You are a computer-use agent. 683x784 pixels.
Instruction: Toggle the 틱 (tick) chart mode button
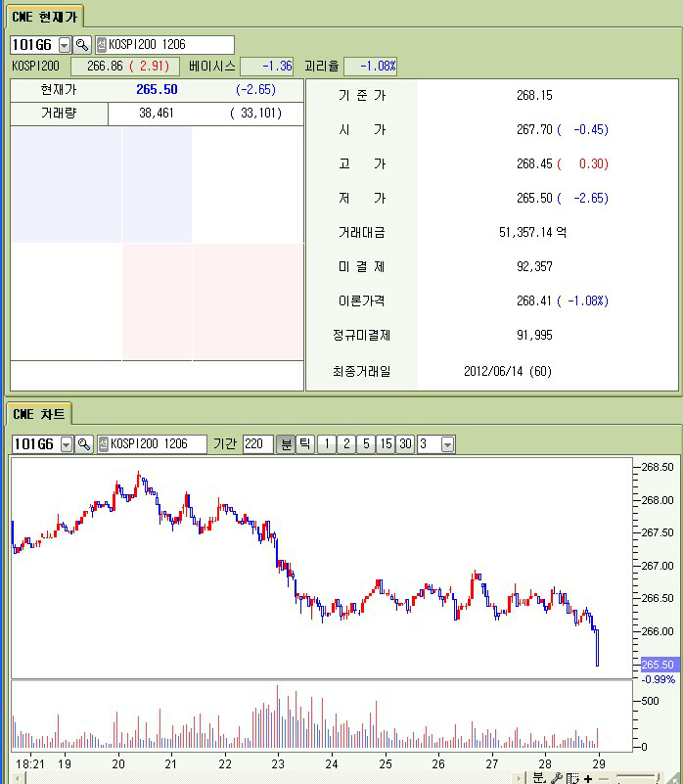tap(304, 444)
